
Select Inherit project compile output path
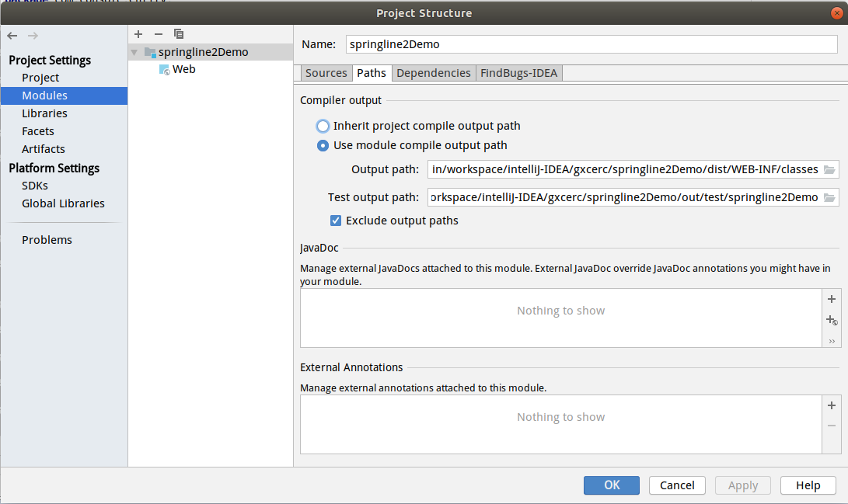tap(323, 126)
